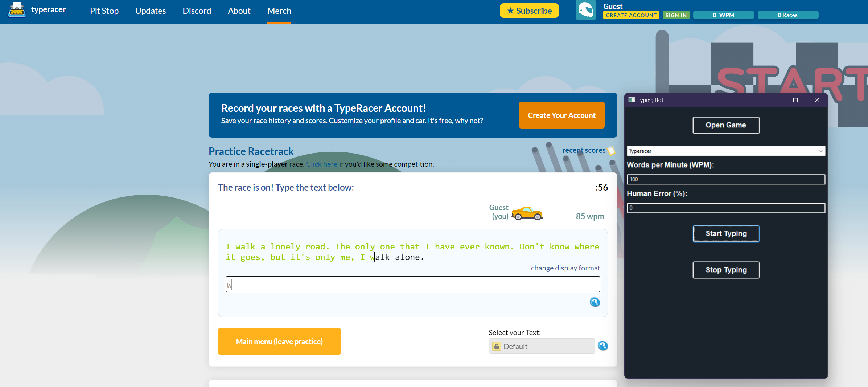Select the Merch tab

pyautogui.click(x=279, y=11)
